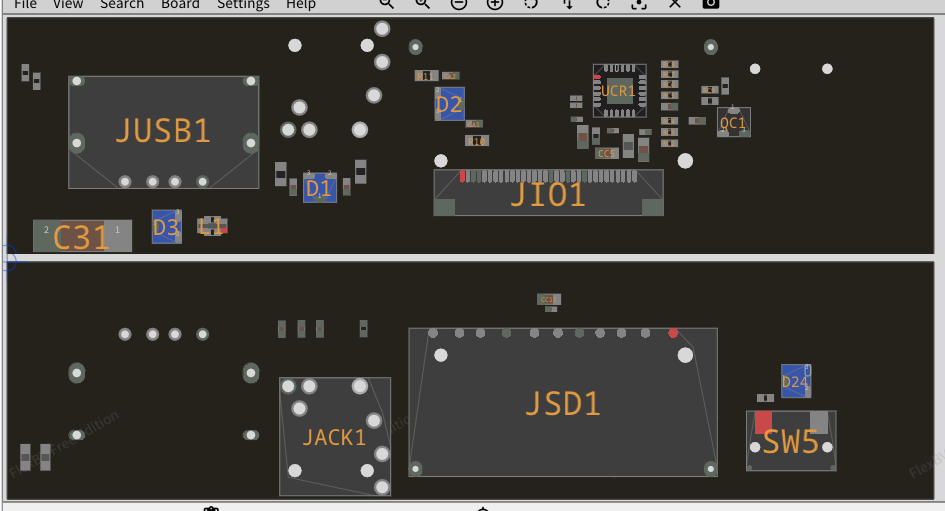
Task: Select the QC1 transistor component
Action: [x=733, y=123]
